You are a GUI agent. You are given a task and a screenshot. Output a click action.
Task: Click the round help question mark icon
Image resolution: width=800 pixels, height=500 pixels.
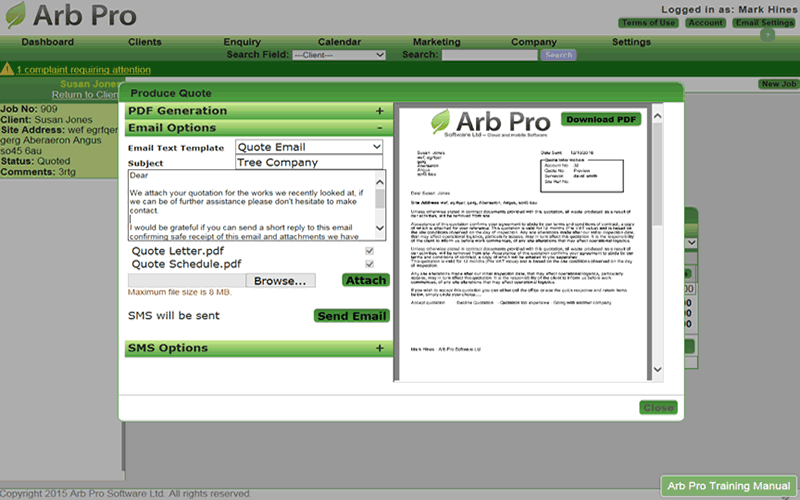click(767, 35)
